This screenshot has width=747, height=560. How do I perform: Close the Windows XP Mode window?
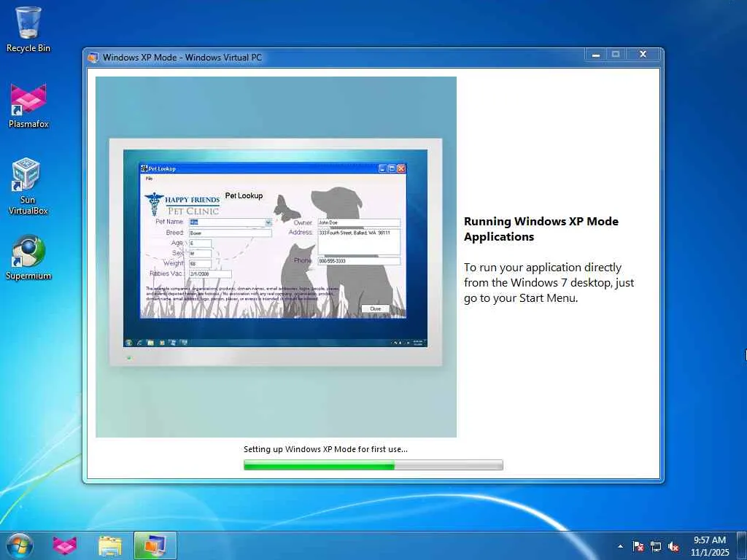coord(643,54)
